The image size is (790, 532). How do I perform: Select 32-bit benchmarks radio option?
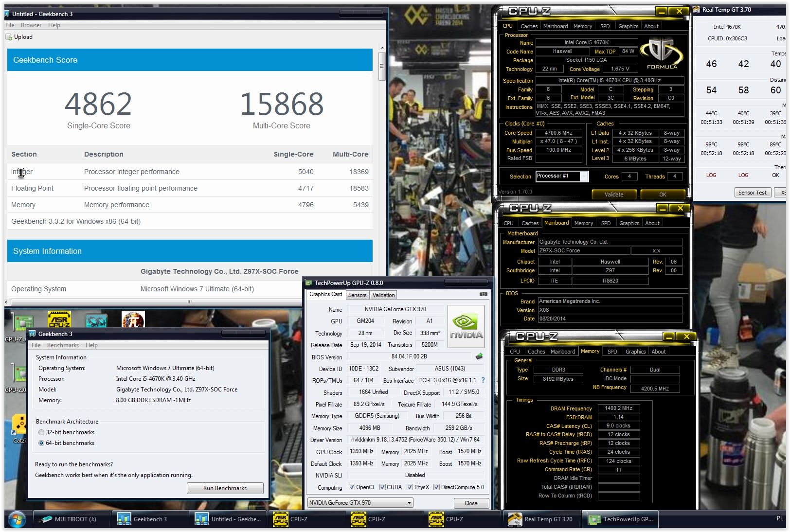(x=41, y=432)
